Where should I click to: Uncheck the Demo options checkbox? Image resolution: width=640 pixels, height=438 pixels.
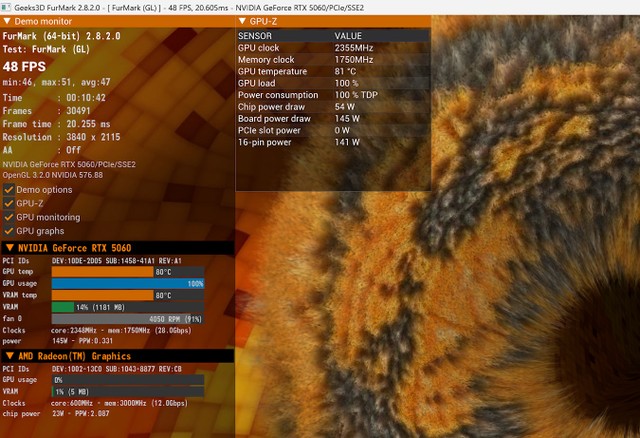click(x=9, y=189)
